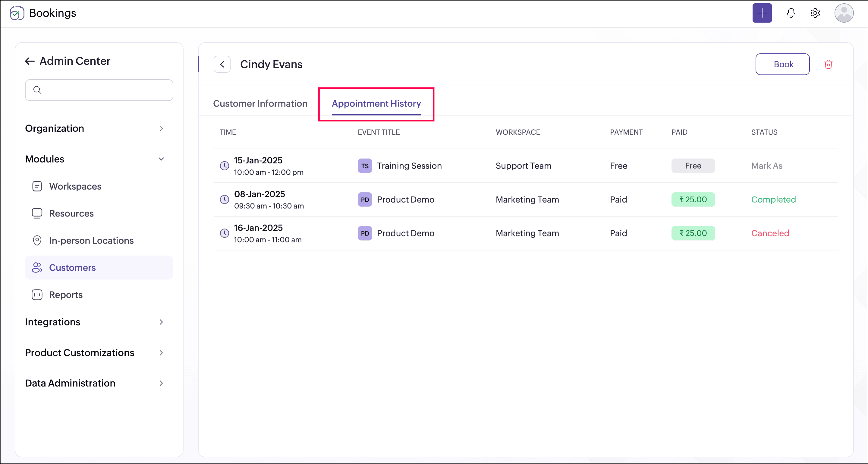Click the Resources sidebar icon

coord(37,213)
